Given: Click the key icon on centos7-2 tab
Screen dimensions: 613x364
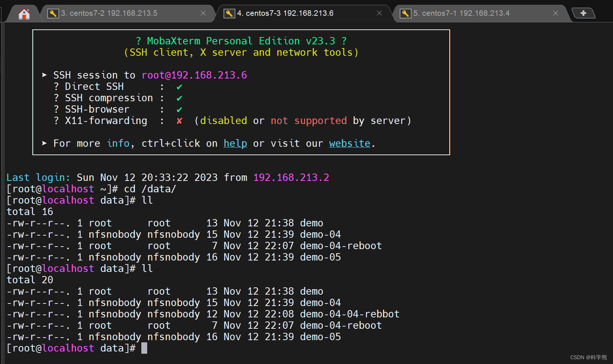Looking at the screenshot, I should (53, 14).
